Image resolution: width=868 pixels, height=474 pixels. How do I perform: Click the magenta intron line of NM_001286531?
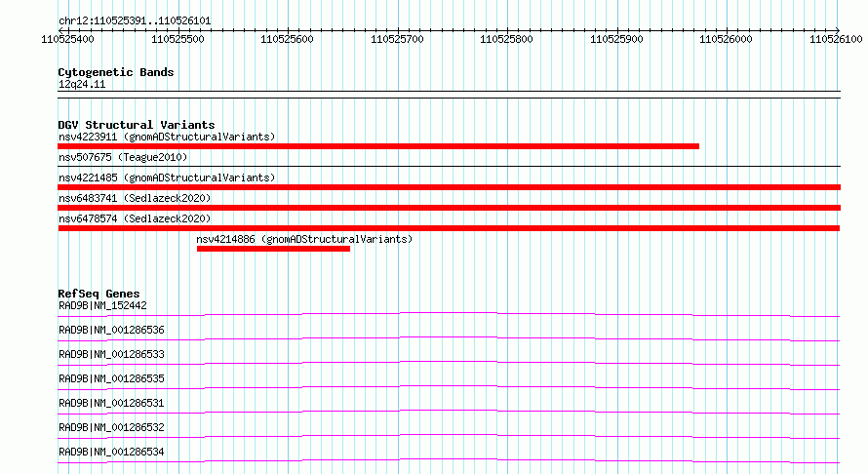[x=449, y=411]
